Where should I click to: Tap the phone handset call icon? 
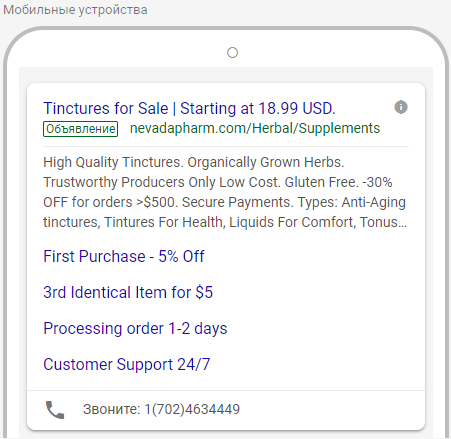point(55,410)
